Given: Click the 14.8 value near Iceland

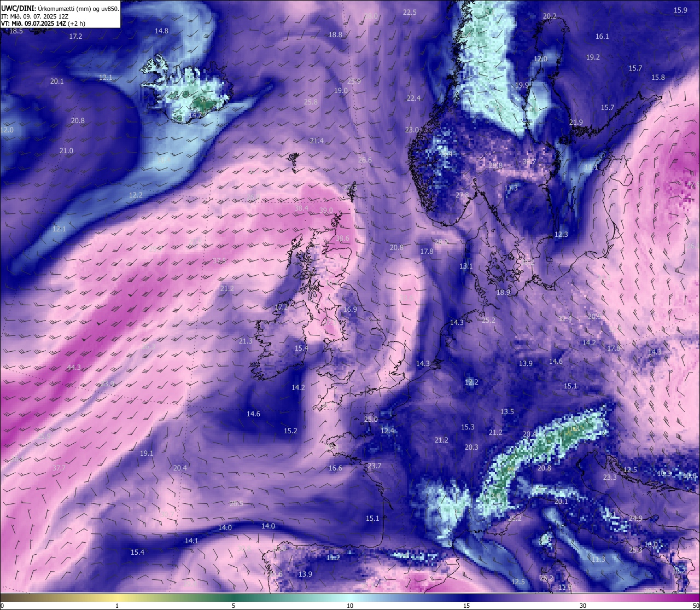Looking at the screenshot, I should pyautogui.click(x=161, y=31).
